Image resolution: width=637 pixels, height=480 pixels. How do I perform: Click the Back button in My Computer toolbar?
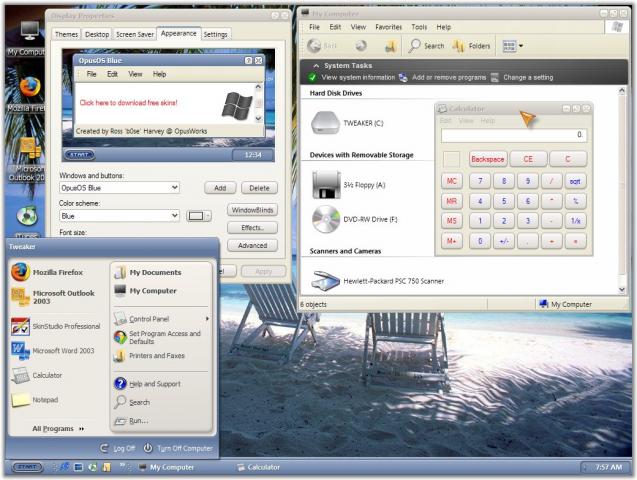point(322,46)
